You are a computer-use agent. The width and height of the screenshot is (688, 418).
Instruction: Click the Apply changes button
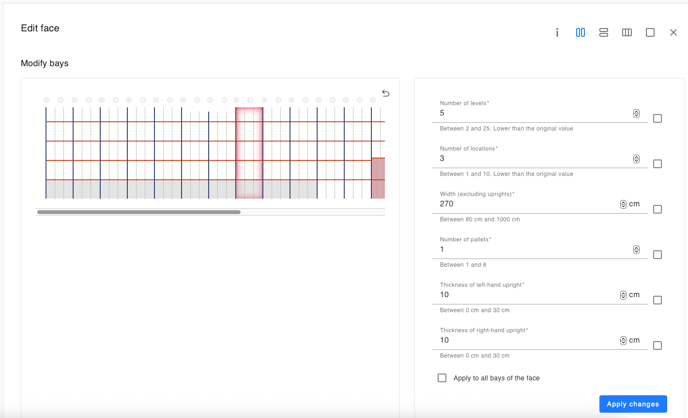click(x=633, y=404)
